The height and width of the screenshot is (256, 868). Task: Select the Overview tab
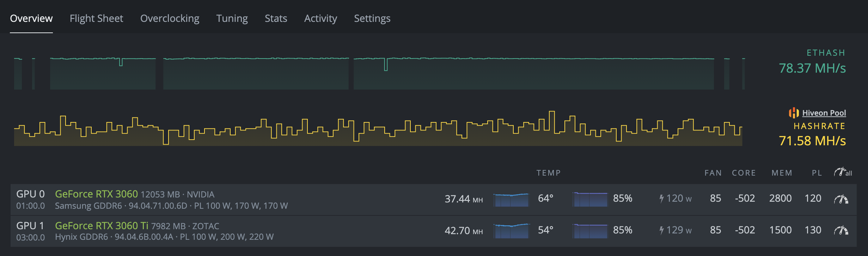point(31,18)
